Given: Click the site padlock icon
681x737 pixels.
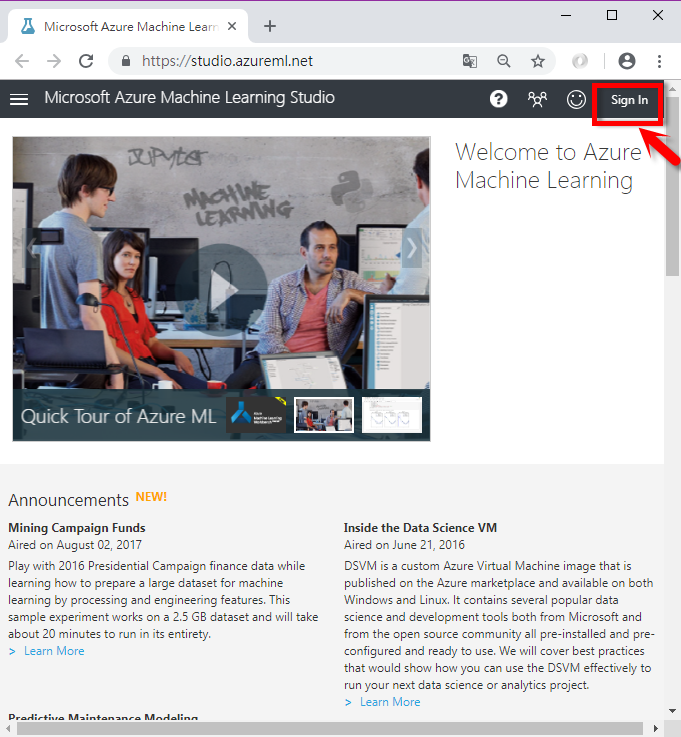Looking at the screenshot, I should click(x=125, y=61).
